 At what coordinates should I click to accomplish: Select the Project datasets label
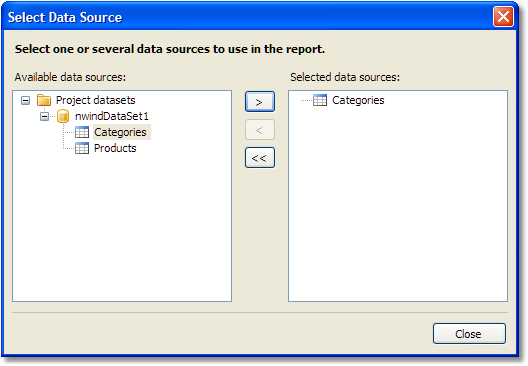96,100
